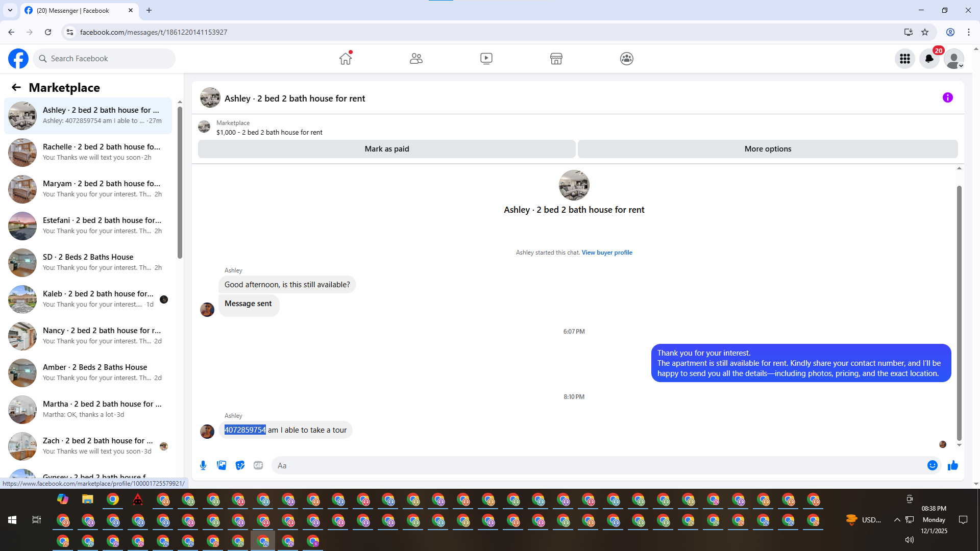Install app icon in address bar
The image size is (980, 551).
[x=908, y=32]
